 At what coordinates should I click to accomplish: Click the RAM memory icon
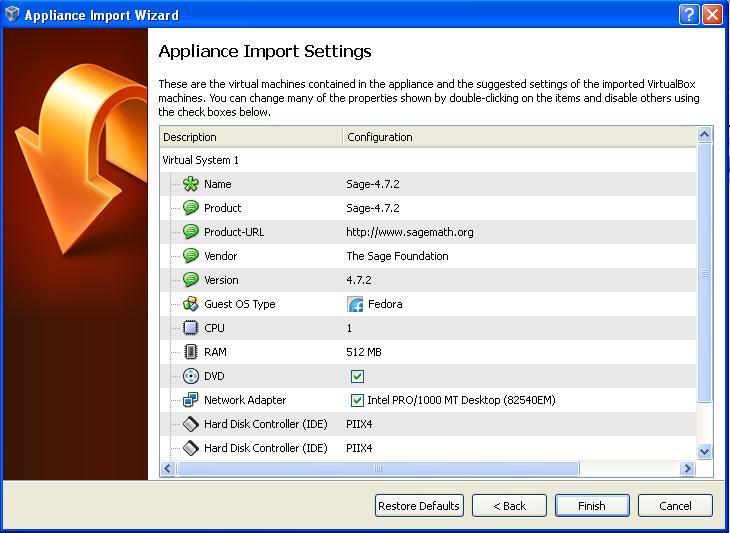pos(191,352)
